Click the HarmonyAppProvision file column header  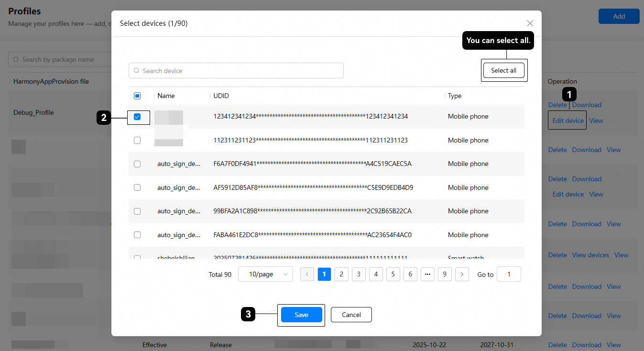[51, 81]
